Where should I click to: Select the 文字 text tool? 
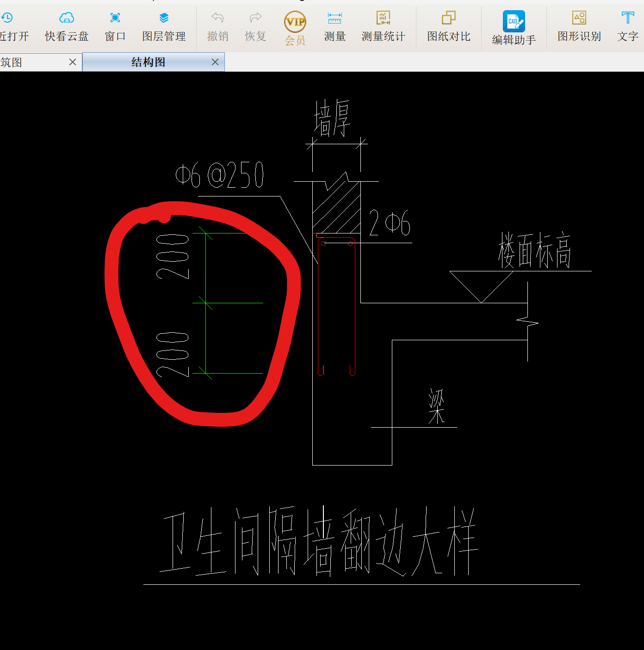(x=627, y=27)
